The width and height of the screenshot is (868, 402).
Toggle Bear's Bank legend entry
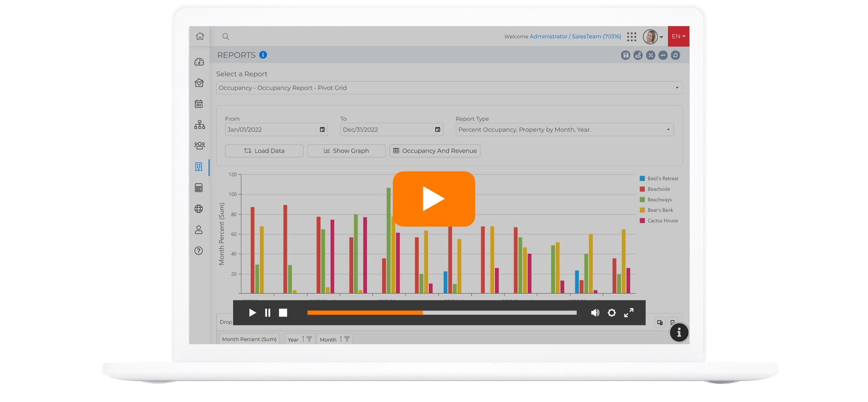point(657,210)
